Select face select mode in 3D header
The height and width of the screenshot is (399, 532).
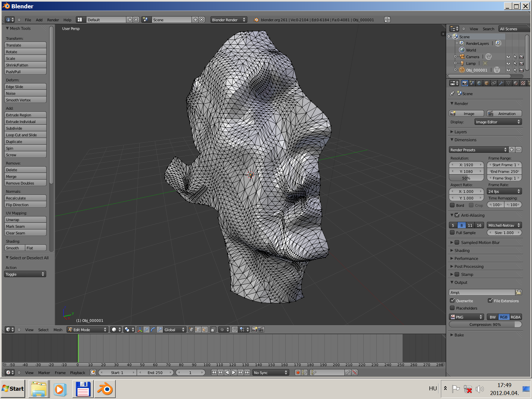click(204, 330)
